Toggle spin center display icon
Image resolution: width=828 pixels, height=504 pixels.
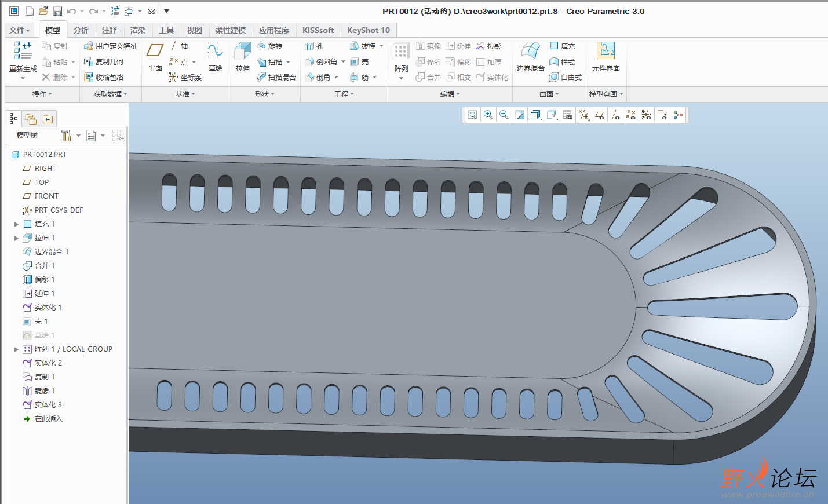[x=678, y=115]
